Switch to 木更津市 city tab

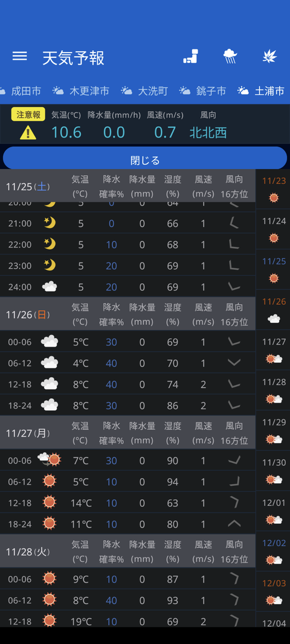tap(80, 91)
